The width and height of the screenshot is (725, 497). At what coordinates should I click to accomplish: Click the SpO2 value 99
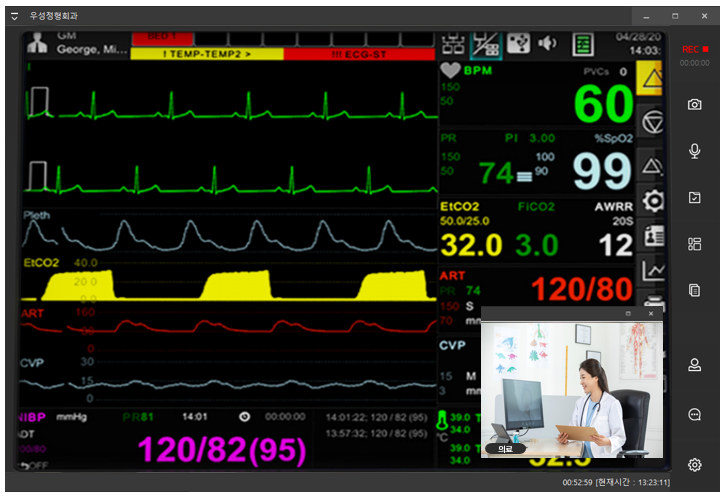tap(602, 172)
